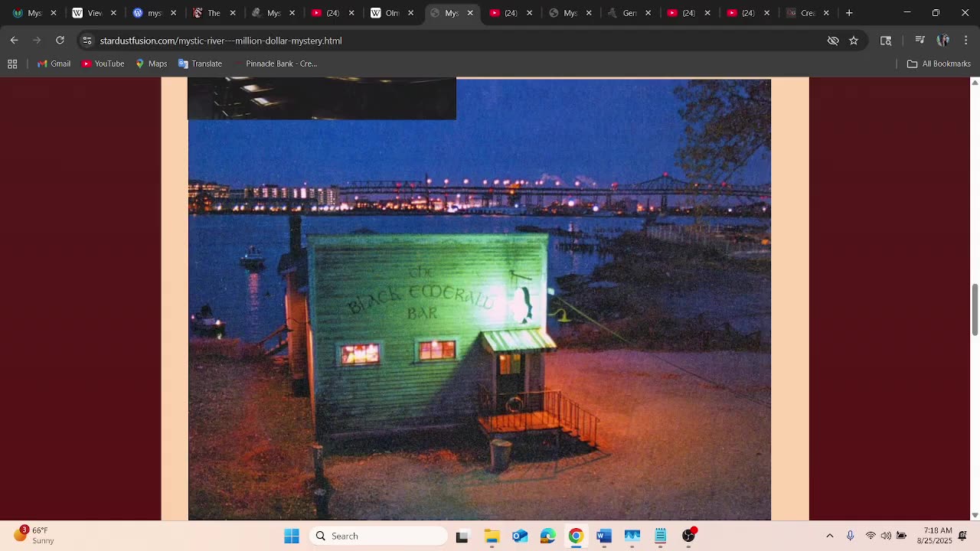Click the page vertical scrollbar thumb
The width and height of the screenshot is (980, 551).
[975, 309]
